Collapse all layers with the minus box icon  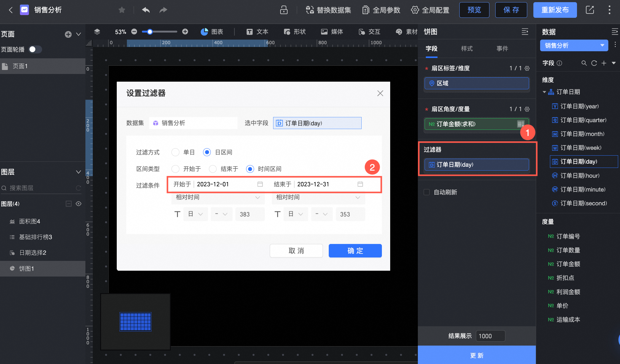tap(69, 204)
